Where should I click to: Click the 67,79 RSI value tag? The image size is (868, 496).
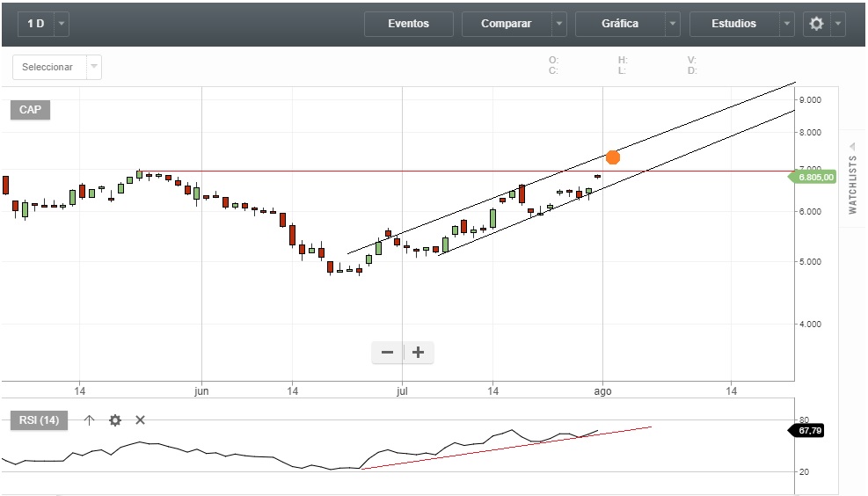[x=806, y=431]
